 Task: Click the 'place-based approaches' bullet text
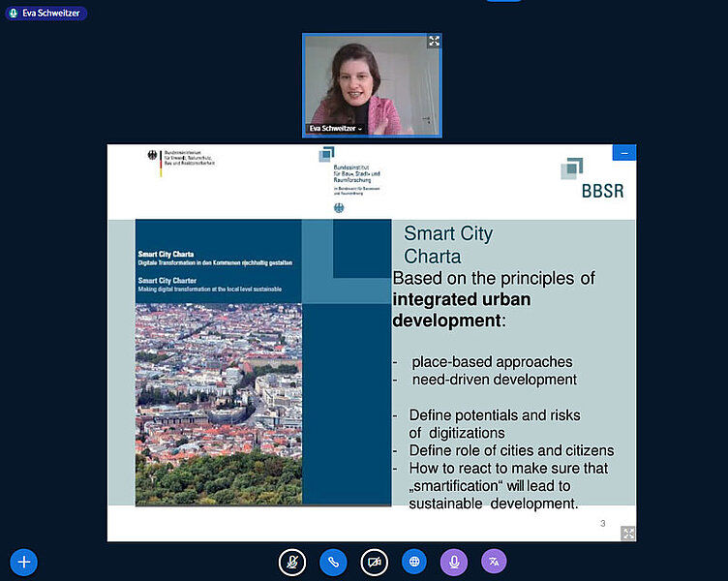(492, 362)
